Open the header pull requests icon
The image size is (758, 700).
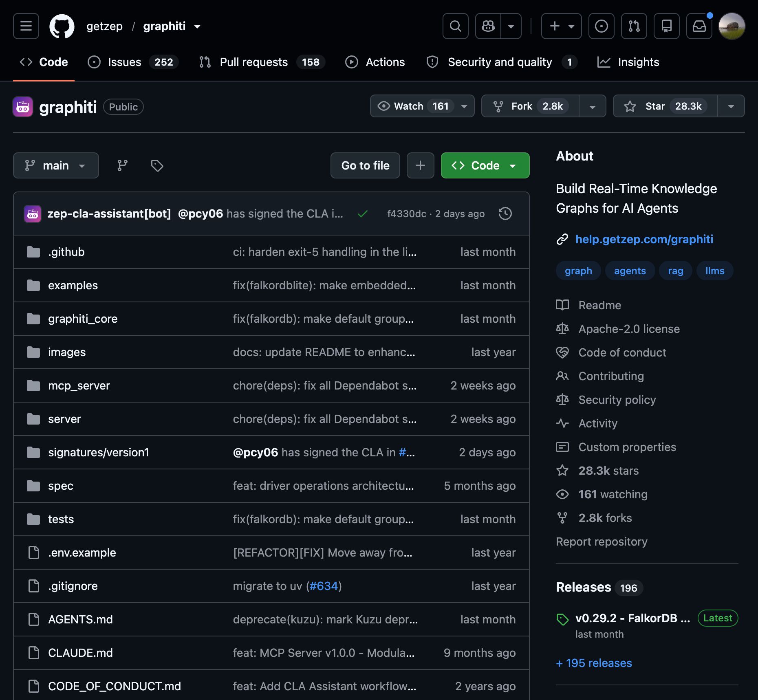coord(634,26)
